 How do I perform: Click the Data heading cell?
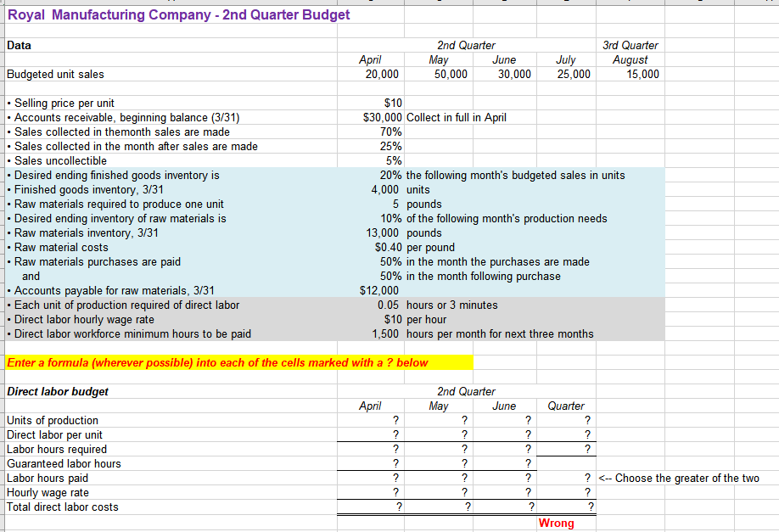19,45
